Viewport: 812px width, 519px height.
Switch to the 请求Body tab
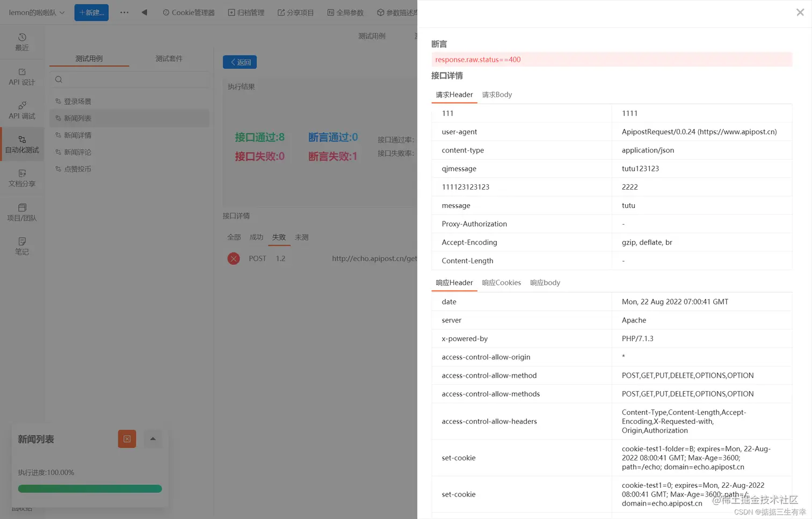[497, 95]
